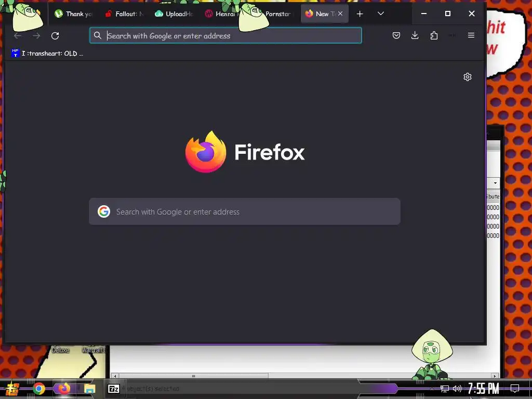The image size is (532, 399).
Task: Click the center Google search box
Action: pyautogui.click(x=245, y=211)
